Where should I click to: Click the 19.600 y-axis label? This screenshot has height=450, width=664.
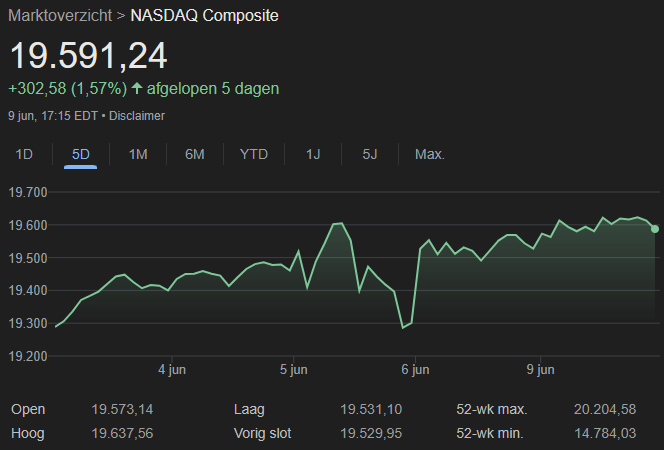28,225
